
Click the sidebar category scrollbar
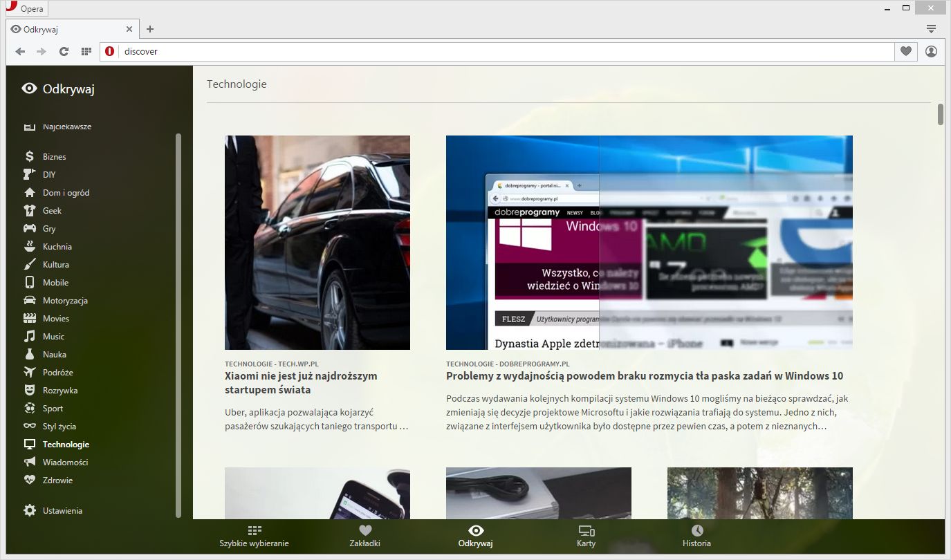178,325
